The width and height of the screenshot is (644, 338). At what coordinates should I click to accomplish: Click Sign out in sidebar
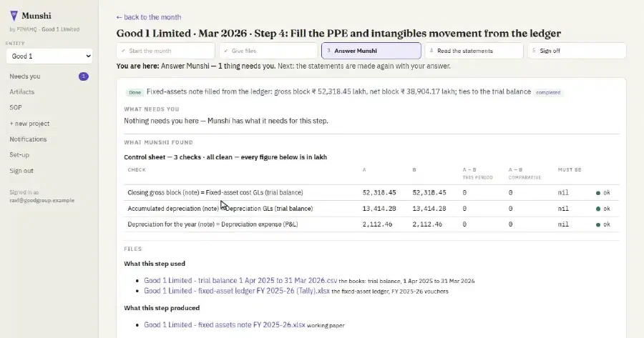(x=21, y=171)
